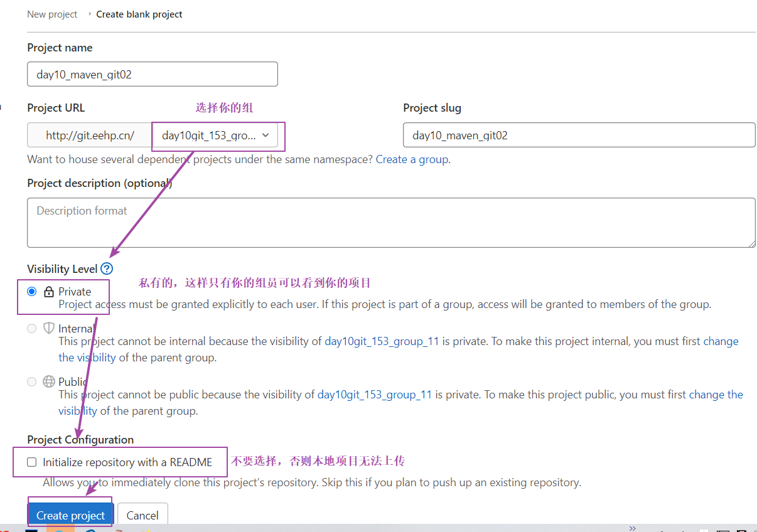The height and width of the screenshot is (532, 757).
Task: Select the Internal visibility radio button
Action: tap(32, 328)
